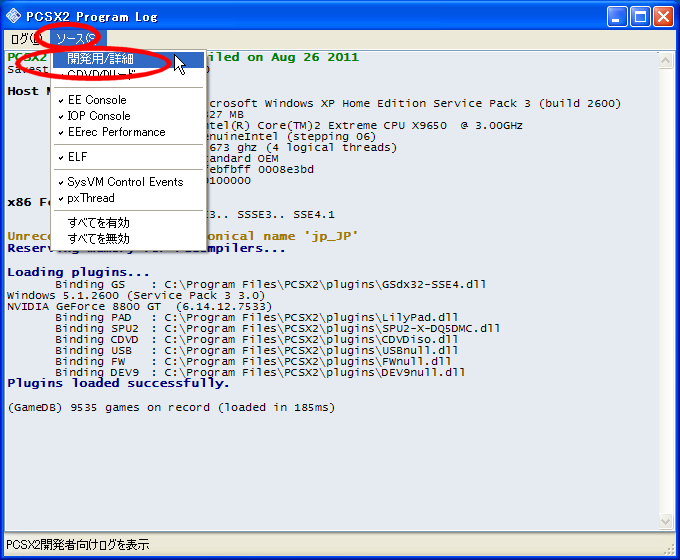The height and width of the screenshot is (560, 680).
Task: Select 開発用/詳細 menu entry
Action: (x=128, y=59)
